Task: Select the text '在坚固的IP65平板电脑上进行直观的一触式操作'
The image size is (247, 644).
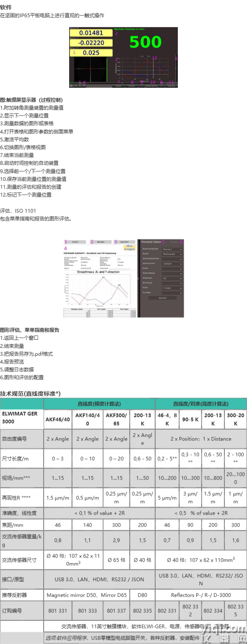Action: tap(52, 16)
